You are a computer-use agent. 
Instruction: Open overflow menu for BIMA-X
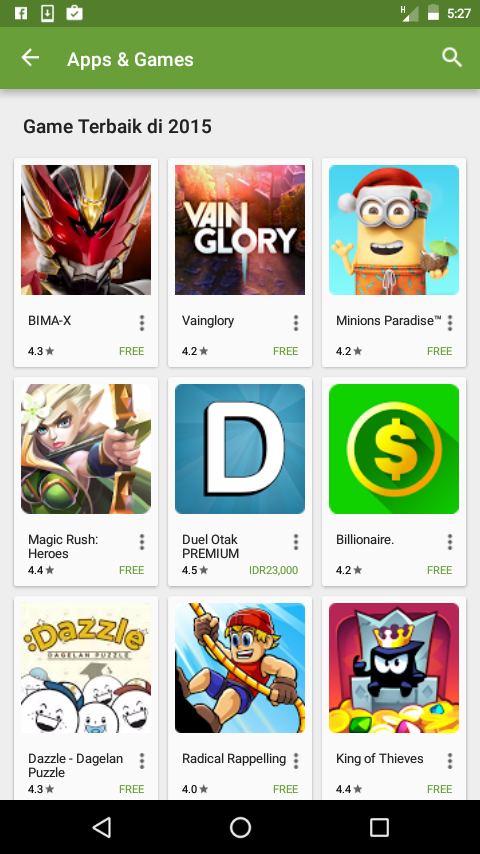[x=142, y=323]
